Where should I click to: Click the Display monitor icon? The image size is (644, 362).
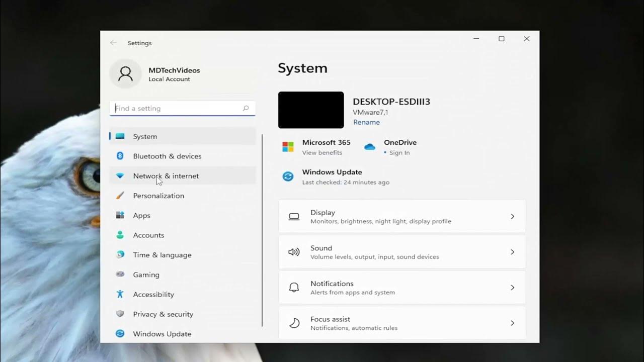point(294,217)
